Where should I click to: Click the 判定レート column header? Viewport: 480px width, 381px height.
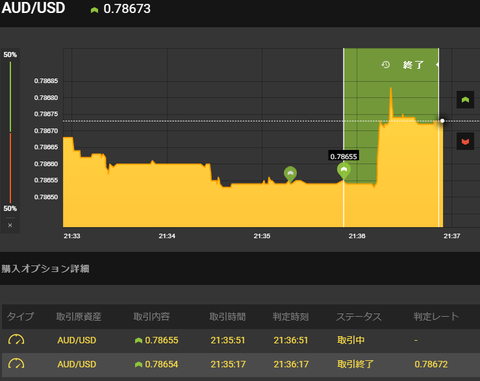pyautogui.click(x=436, y=316)
